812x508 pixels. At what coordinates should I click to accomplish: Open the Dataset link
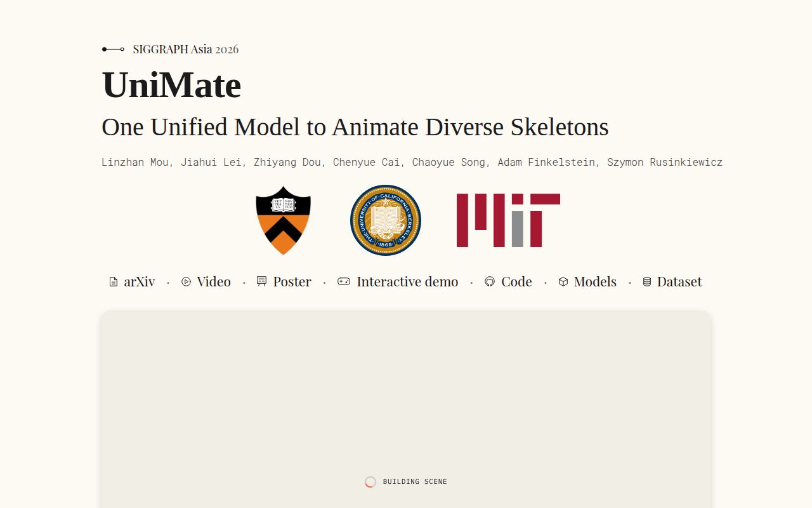[x=672, y=282]
